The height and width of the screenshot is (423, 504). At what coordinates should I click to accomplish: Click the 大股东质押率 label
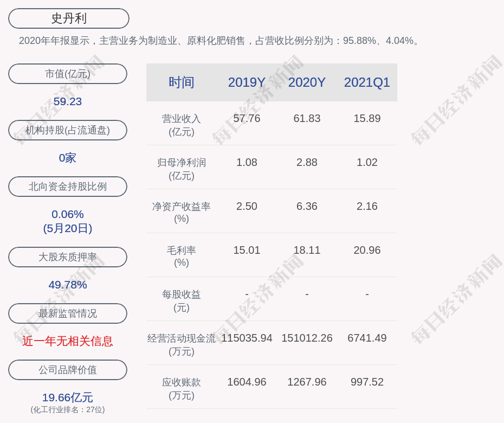tap(68, 257)
